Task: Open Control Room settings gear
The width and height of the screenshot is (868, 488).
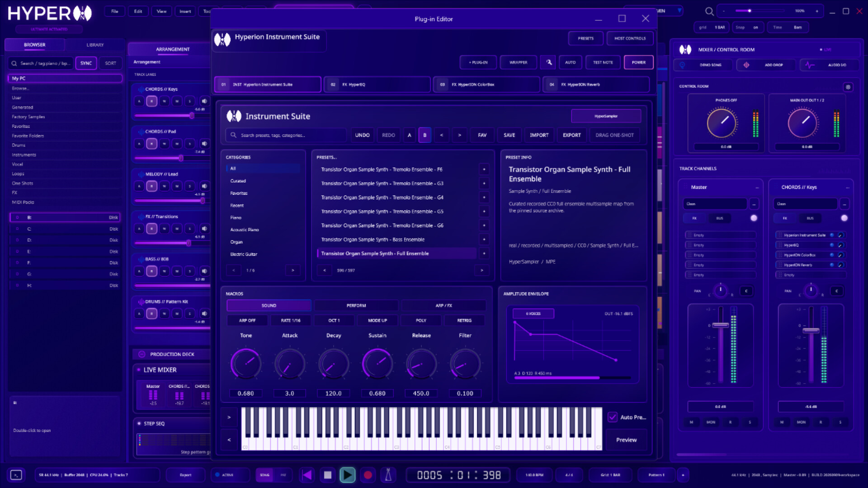Action: pyautogui.click(x=848, y=87)
